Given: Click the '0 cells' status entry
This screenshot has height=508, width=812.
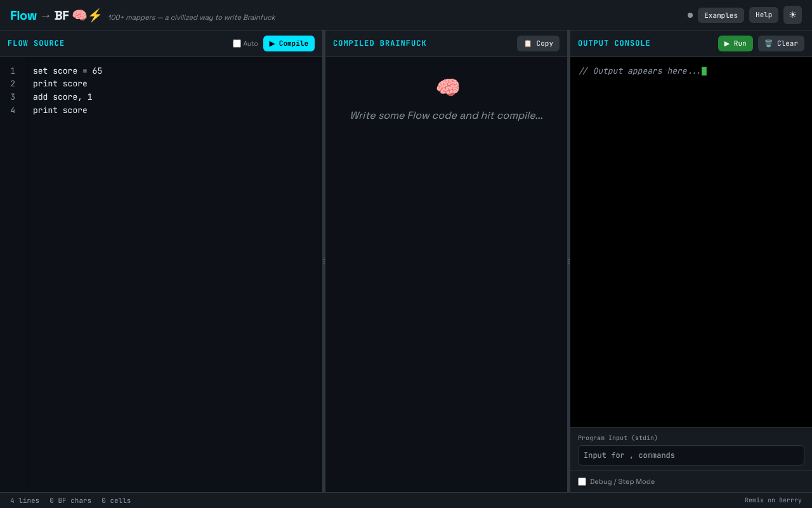Looking at the screenshot, I should 116,500.
